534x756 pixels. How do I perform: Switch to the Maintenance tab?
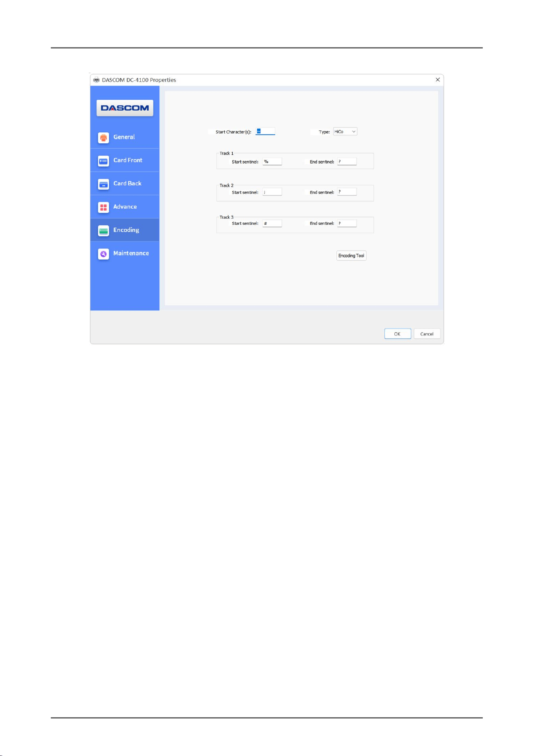125,253
